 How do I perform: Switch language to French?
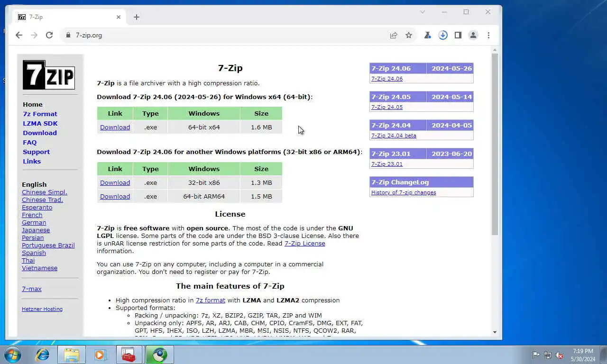32,215
